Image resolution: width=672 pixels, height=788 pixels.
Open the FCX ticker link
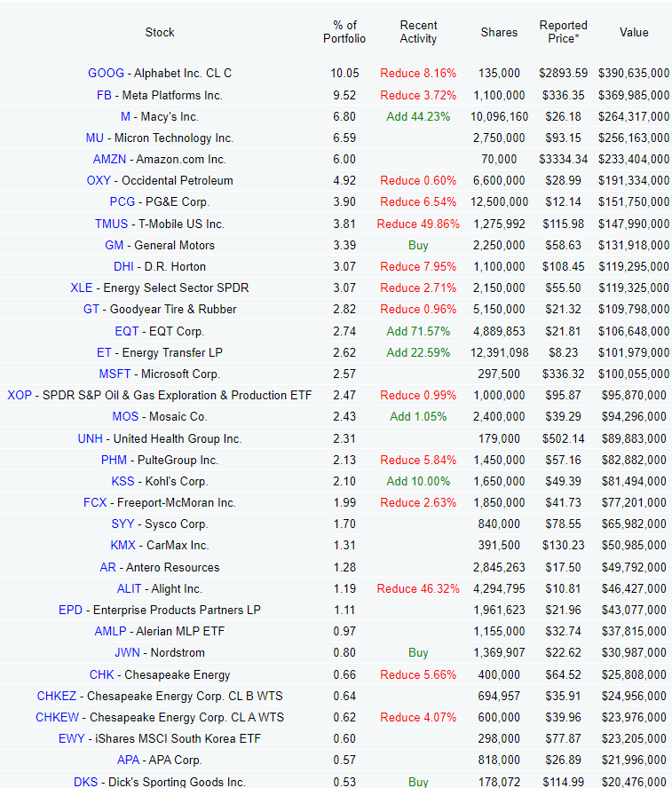pos(95,503)
